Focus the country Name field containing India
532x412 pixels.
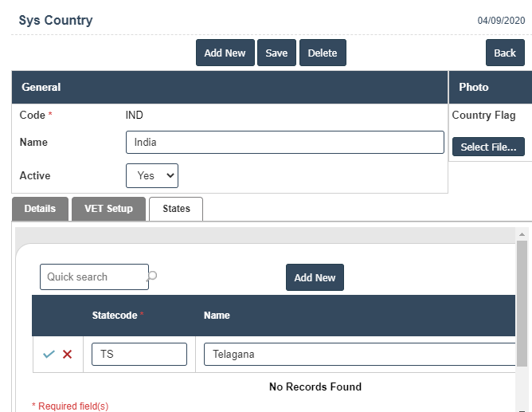(x=284, y=143)
